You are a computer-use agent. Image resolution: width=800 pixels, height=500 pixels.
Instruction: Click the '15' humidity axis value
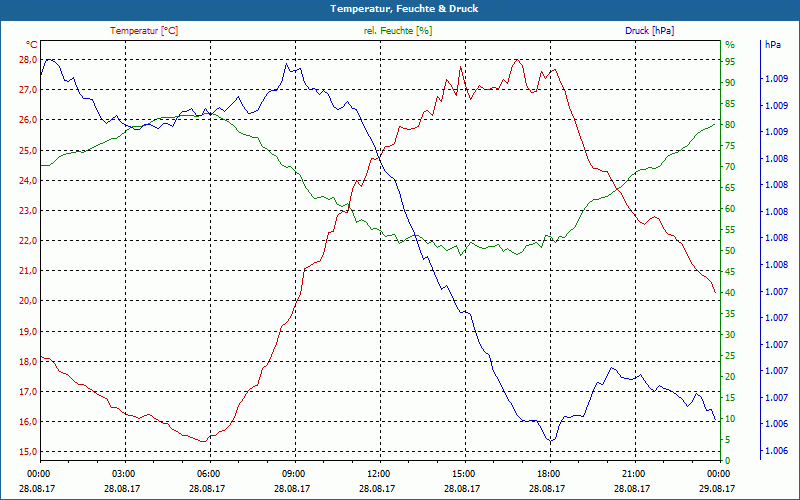pos(730,398)
